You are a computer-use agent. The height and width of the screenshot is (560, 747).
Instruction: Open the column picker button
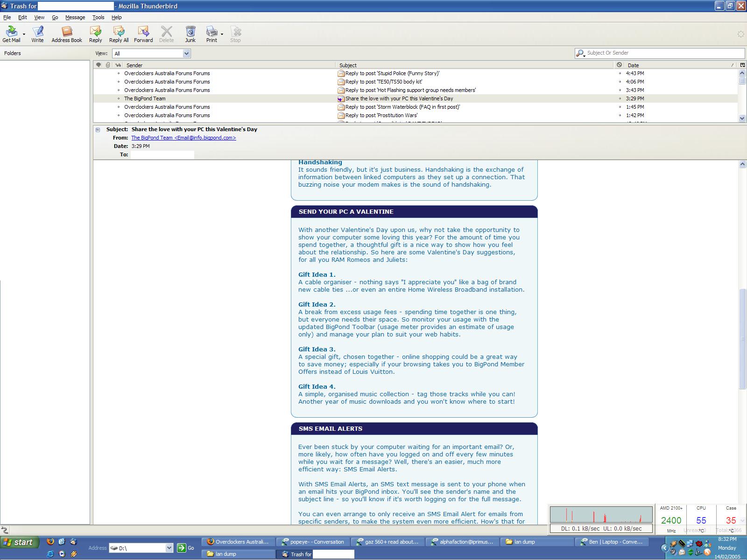click(x=742, y=65)
